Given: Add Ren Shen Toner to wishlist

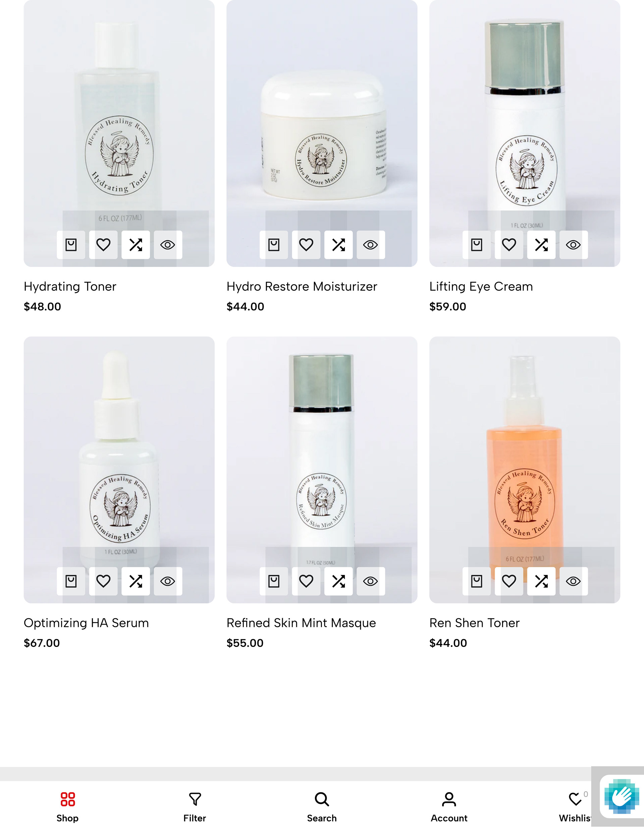Looking at the screenshot, I should [x=509, y=581].
